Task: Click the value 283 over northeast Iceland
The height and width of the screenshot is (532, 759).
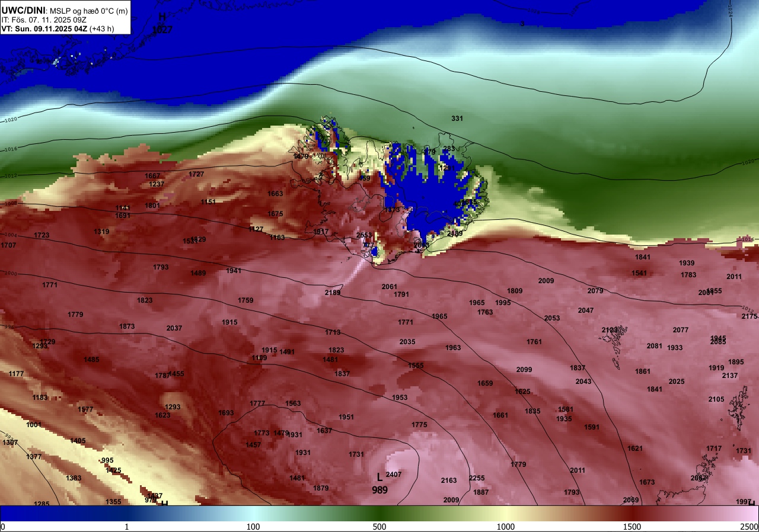Action: point(449,149)
